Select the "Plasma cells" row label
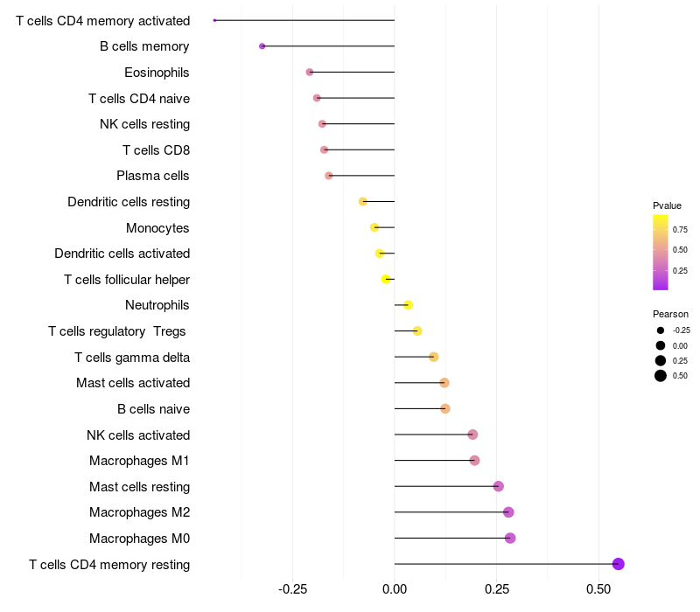This screenshot has width=700, height=612. coord(153,176)
